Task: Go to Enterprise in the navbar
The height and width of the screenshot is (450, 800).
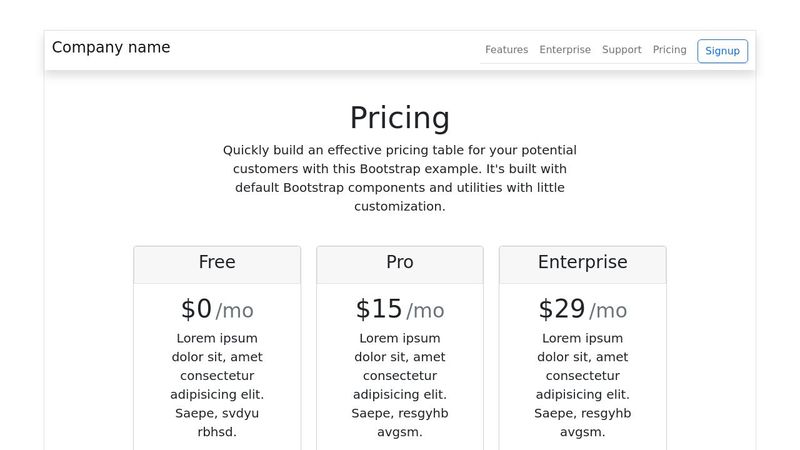Action: [x=565, y=50]
